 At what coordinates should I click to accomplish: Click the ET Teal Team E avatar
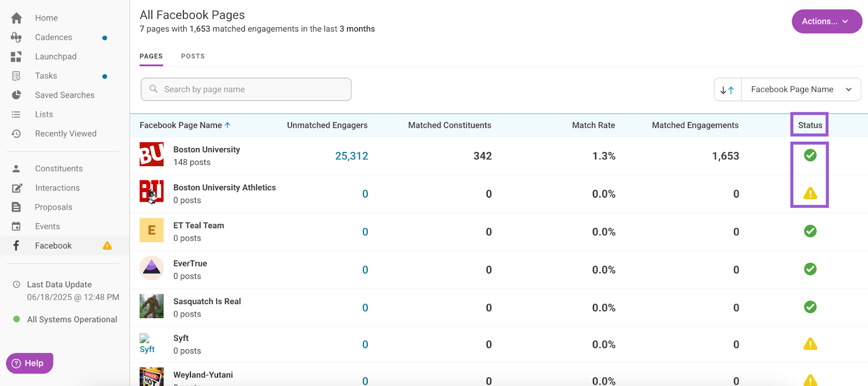click(151, 230)
